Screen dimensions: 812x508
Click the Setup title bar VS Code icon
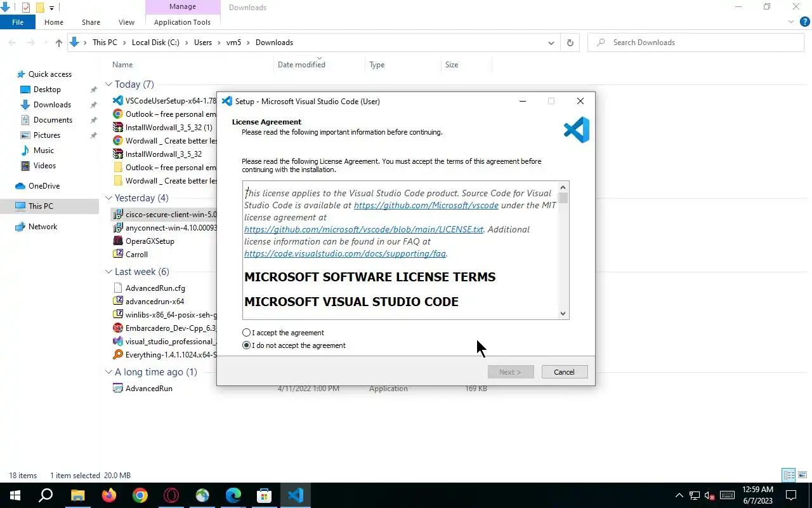point(226,101)
